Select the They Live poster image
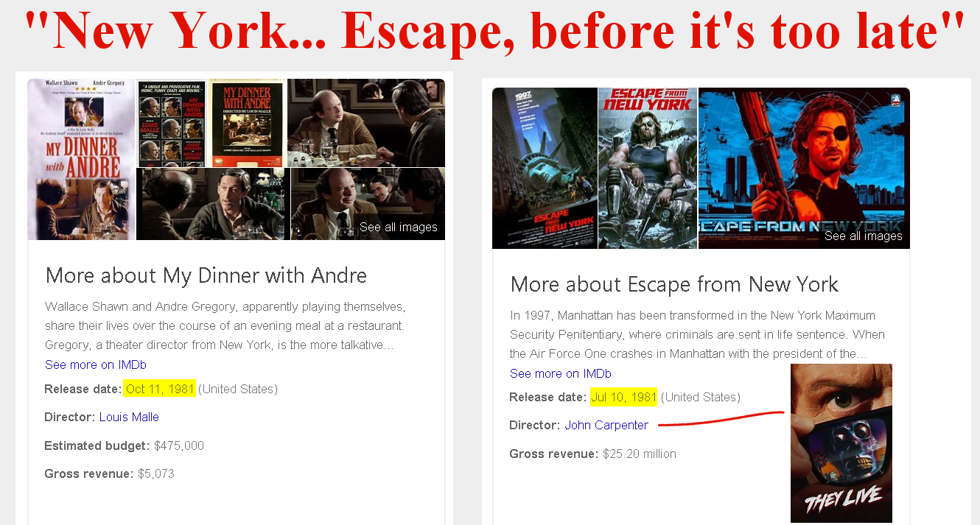The width and height of the screenshot is (980, 525). 841,443
